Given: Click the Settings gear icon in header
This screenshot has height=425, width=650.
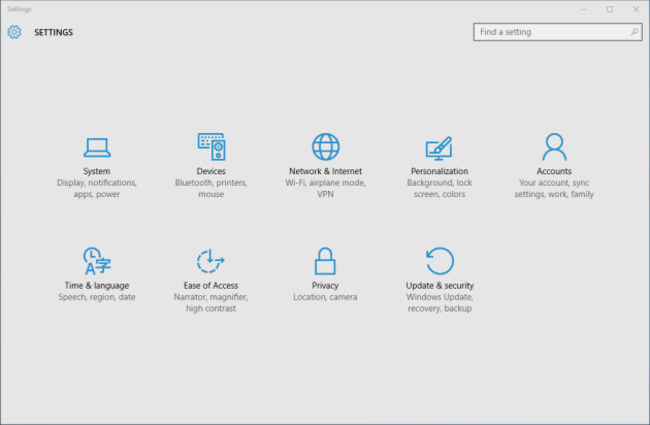Looking at the screenshot, I should point(14,32).
